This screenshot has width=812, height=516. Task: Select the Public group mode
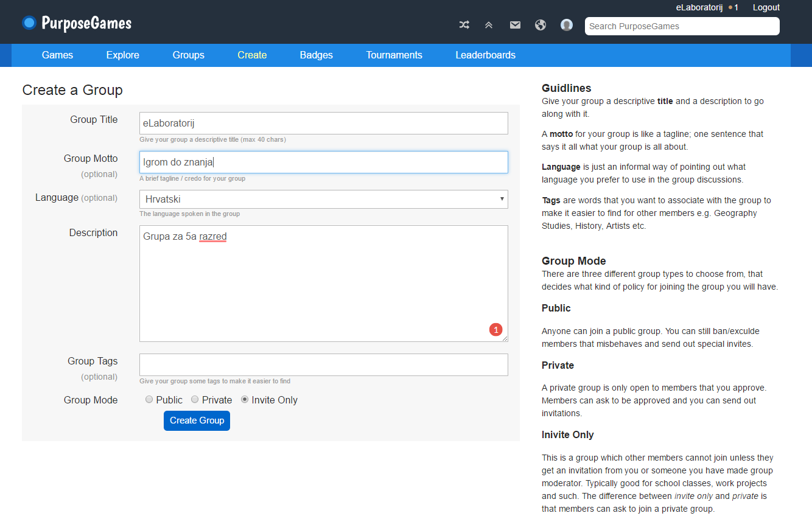pos(149,400)
